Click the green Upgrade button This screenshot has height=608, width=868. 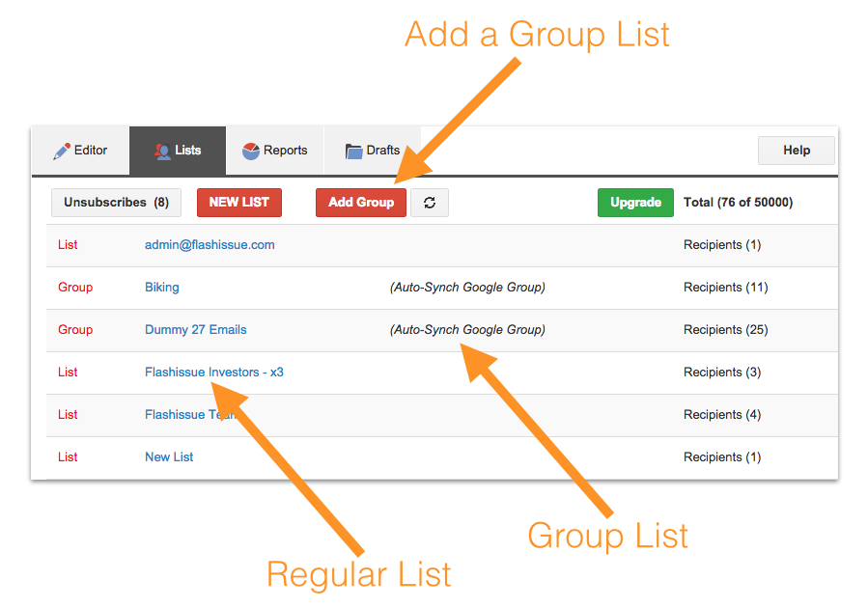coord(635,203)
